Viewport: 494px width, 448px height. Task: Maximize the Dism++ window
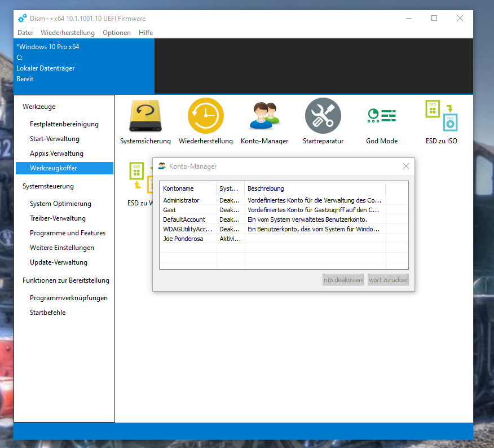point(434,18)
